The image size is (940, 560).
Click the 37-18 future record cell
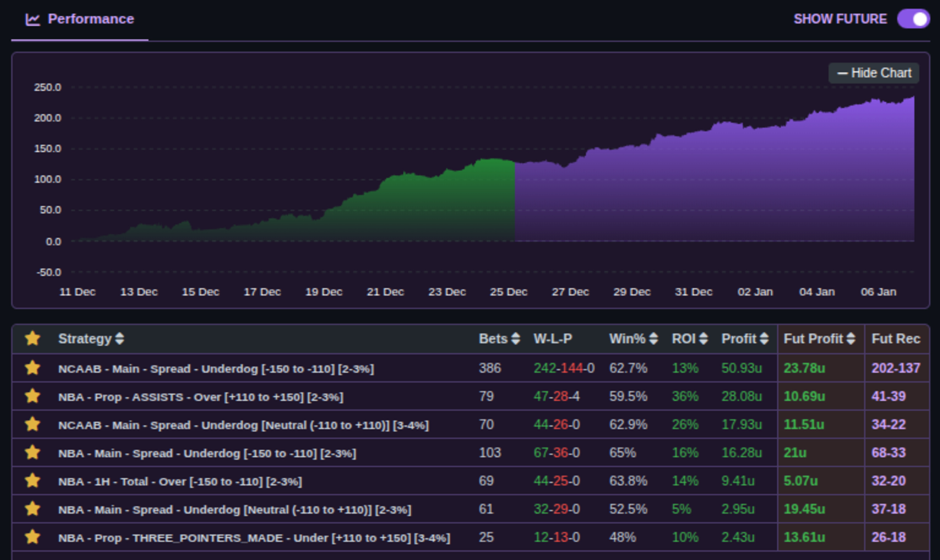pos(889,509)
